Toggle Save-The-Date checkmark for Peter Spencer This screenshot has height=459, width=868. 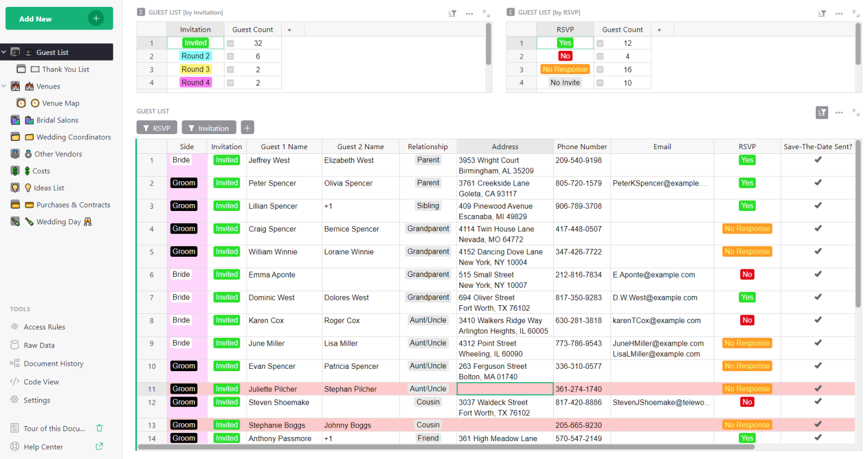818,183
